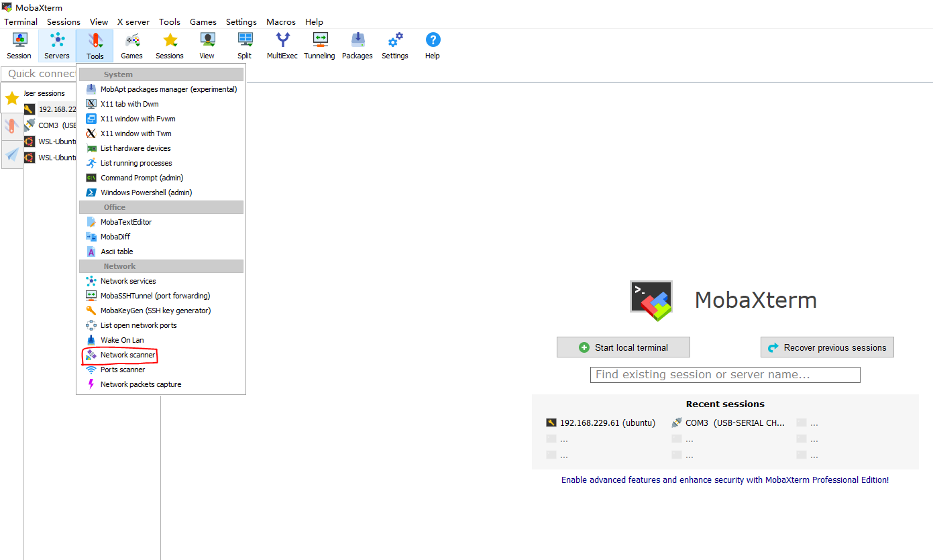Open the MultiExec toolbar icon

coord(282,46)
